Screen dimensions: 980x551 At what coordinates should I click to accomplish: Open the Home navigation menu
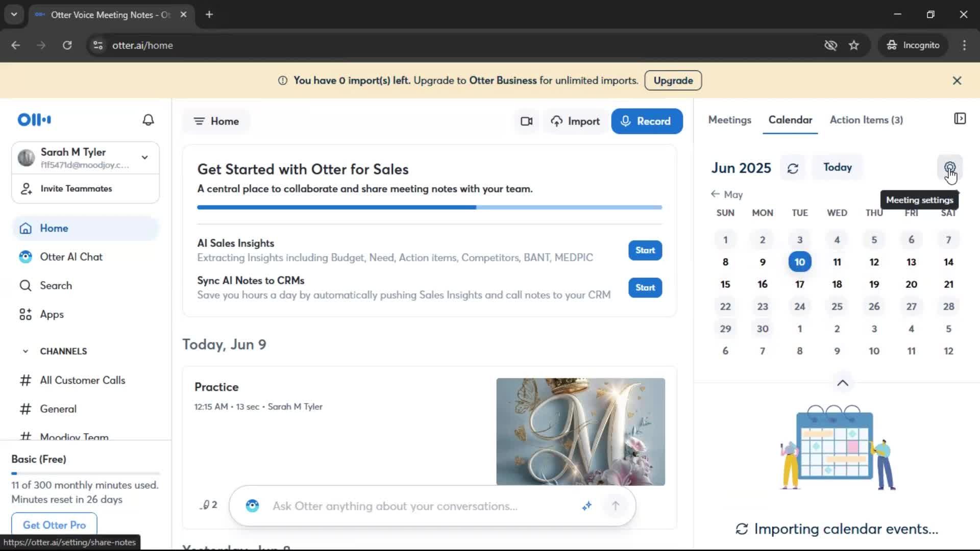pos(216,121)
